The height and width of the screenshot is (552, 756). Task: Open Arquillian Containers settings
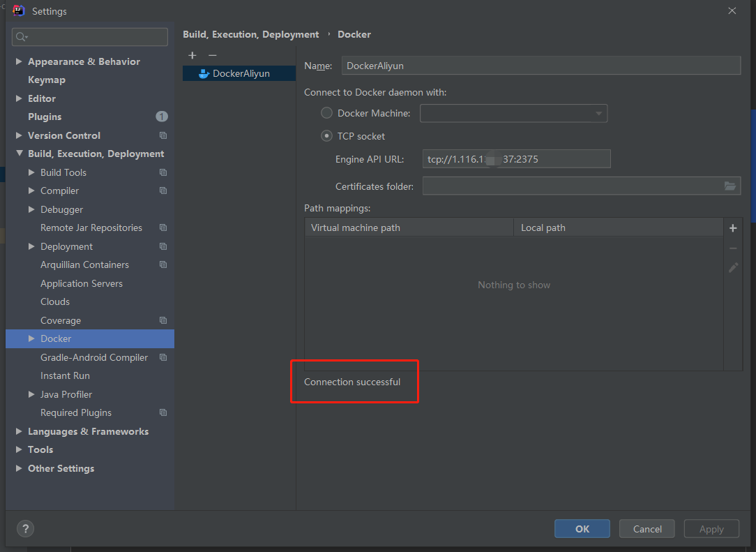click(85, 265)
